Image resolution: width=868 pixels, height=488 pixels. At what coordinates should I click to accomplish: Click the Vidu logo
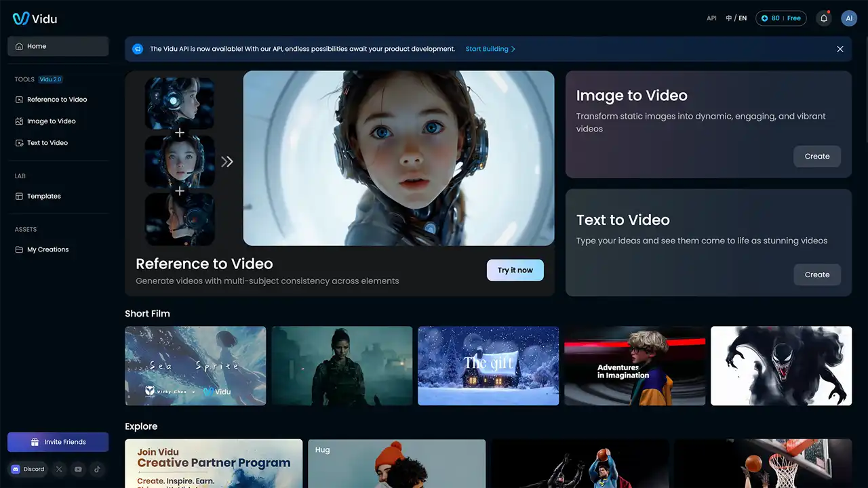[x=37, y=18]
